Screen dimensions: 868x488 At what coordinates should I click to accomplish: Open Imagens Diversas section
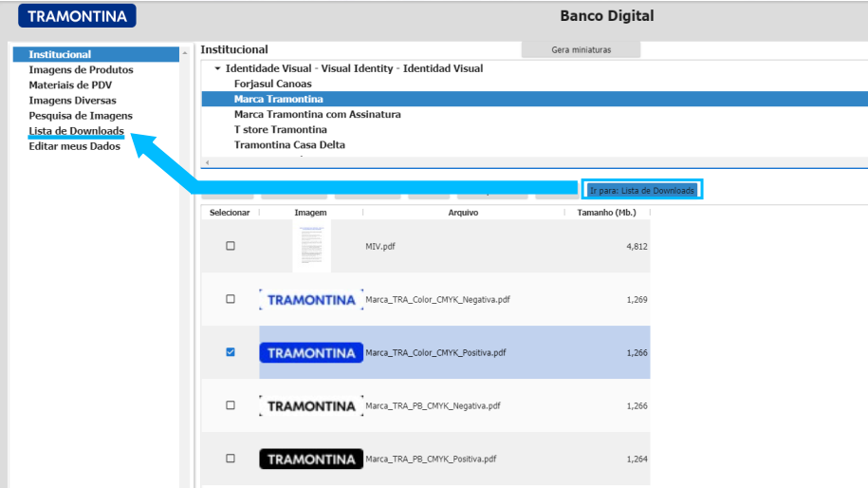click(72, 101)
